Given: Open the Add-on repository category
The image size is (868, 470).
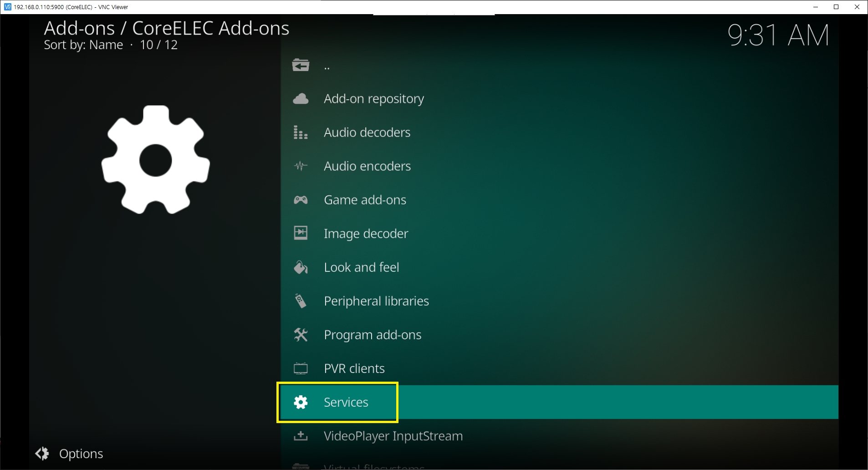Looking at the screenshot, I should [559, 99].
